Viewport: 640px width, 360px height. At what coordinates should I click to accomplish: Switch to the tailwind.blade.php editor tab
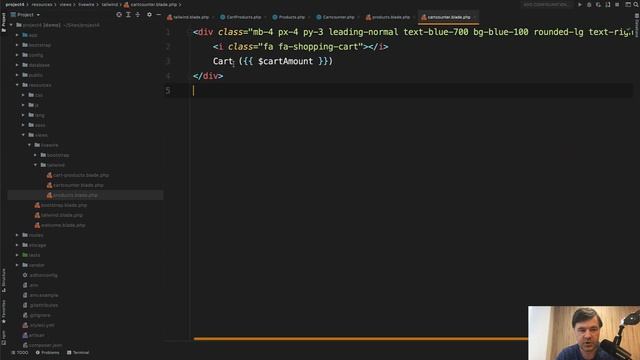(x=188, y=17)
